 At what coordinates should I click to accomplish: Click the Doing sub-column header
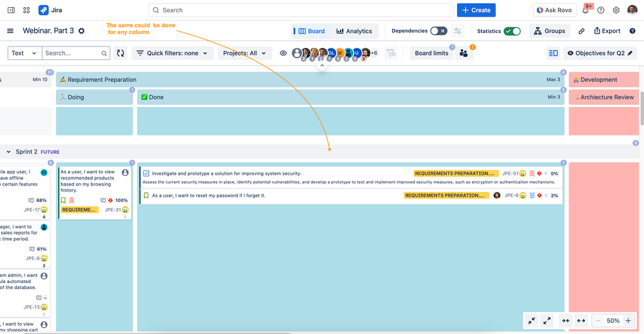[94, 97]
